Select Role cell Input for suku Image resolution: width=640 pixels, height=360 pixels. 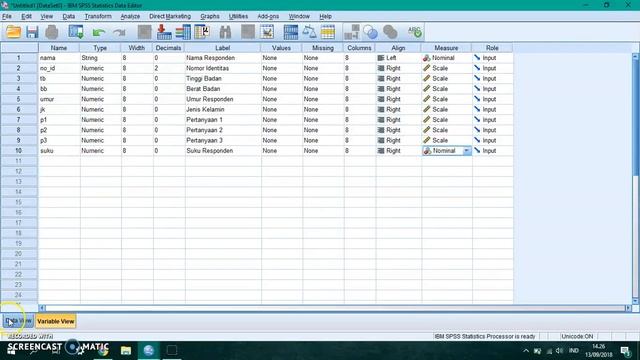click(492, 151)
